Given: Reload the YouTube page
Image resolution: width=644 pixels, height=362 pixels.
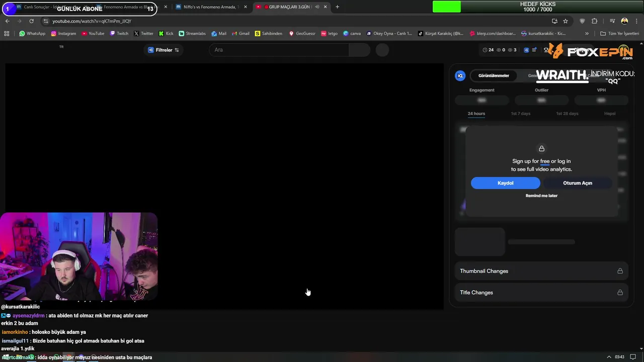Looking at the screenshot, I should pyautogui.click(x=31, y=21).
